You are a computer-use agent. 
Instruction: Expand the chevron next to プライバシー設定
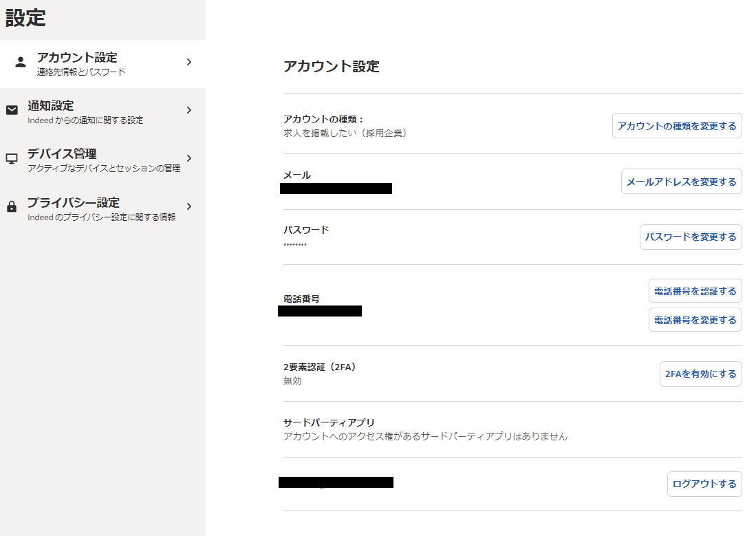(188, 206)
